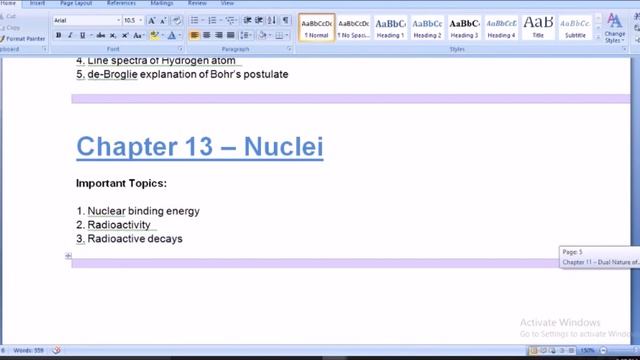Open the Paragraph dialog launcher
The image size is (640, 360).
click(x=289, y=49)
